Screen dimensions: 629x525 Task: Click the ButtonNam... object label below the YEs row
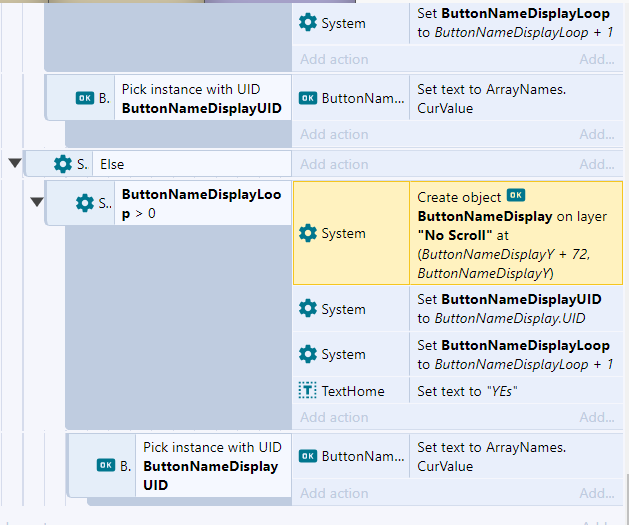(363, 456)
